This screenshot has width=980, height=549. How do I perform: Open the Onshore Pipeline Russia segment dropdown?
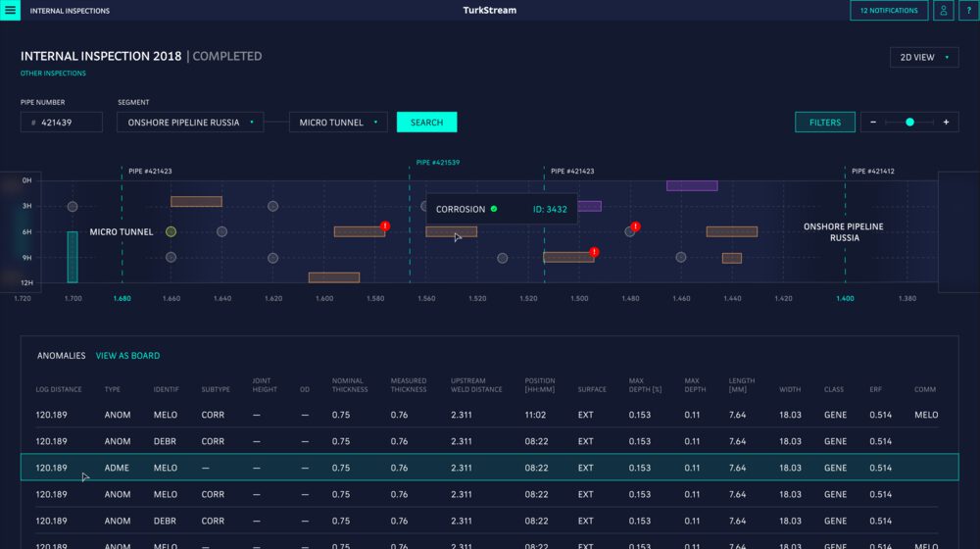click(189, 123)
